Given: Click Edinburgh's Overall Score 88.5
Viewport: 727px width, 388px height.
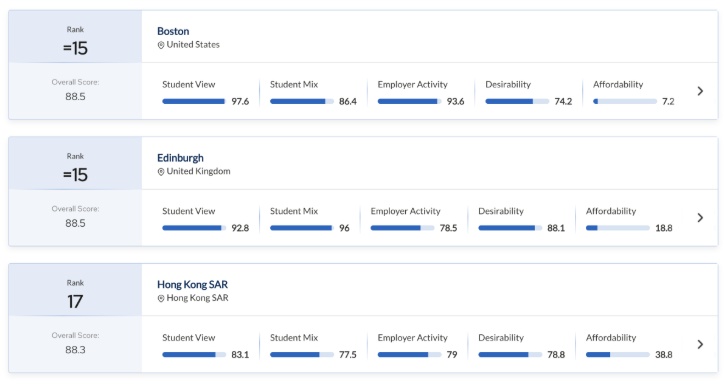Looking at the screenshot, I should [x=75, y=223].
